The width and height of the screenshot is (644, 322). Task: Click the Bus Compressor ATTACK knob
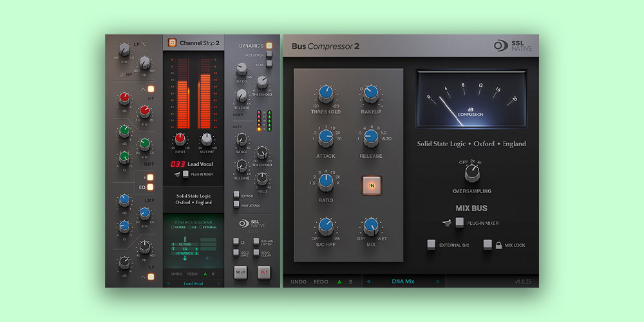pyautogui.click(x=326, y=139)
